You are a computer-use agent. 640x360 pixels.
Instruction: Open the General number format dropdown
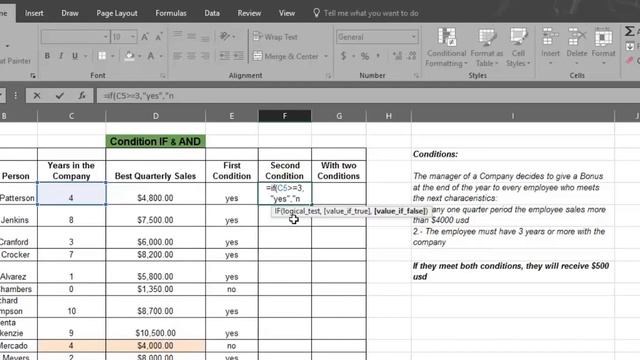377,37
